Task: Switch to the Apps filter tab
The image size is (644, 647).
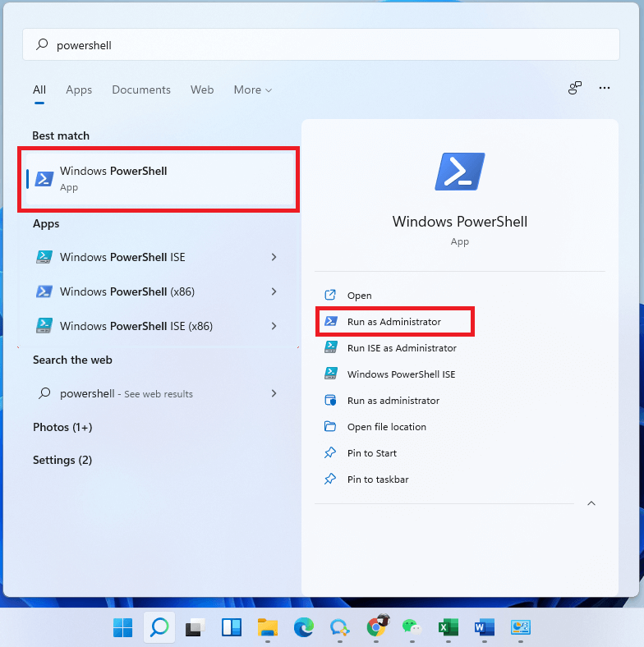Action: pos(79,90)
